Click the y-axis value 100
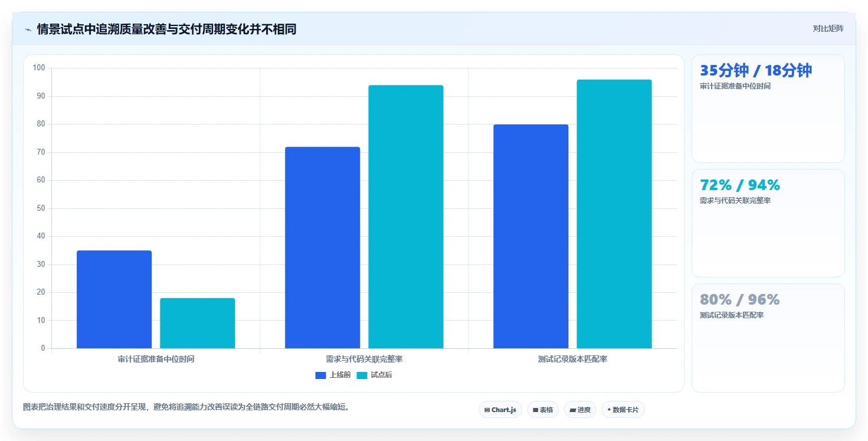 pyautogui.click(x=39, y=68)
